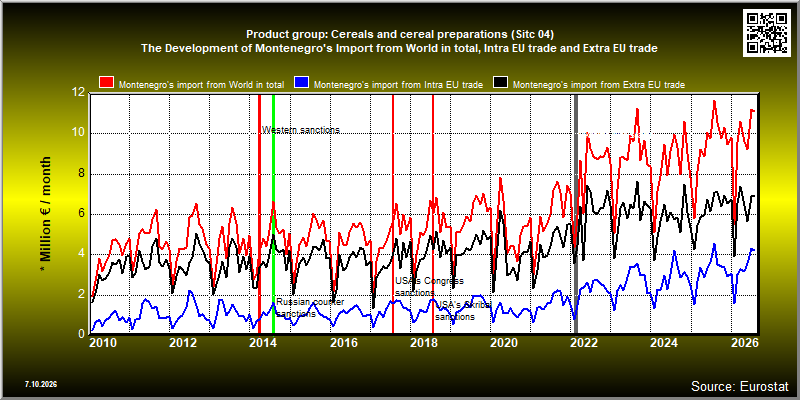Click the red legend swatch for World total
Viewport: 800px width, 400px height.
(107, 83)
